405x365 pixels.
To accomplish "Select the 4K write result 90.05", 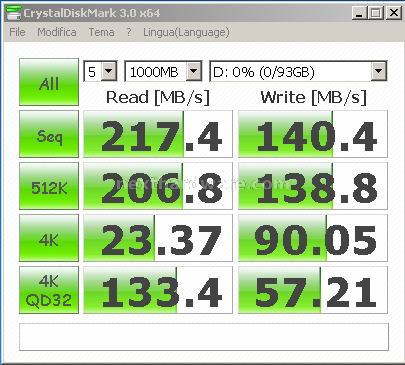I will coord(313,238).
